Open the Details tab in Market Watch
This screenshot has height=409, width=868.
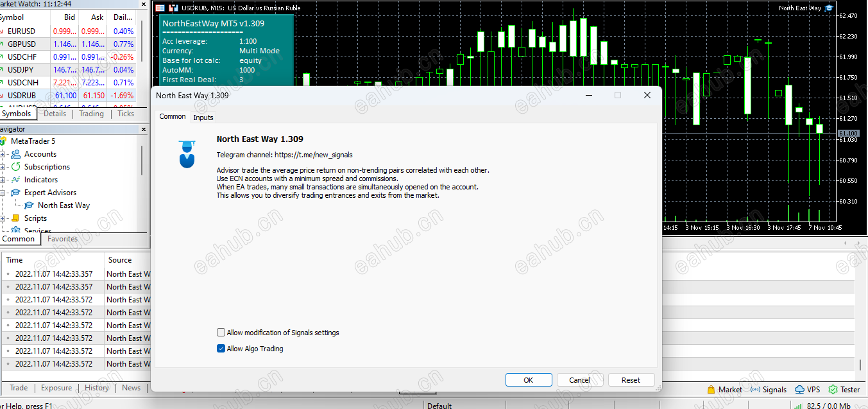(x=55, y=114)
